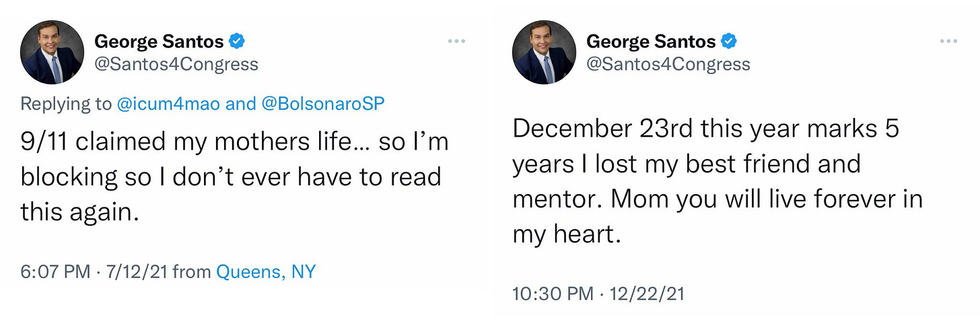The width and height of the screenshot is (980, 324).
Task: Open the profile photo on the left tweet
Action: (x=52, y=53)
